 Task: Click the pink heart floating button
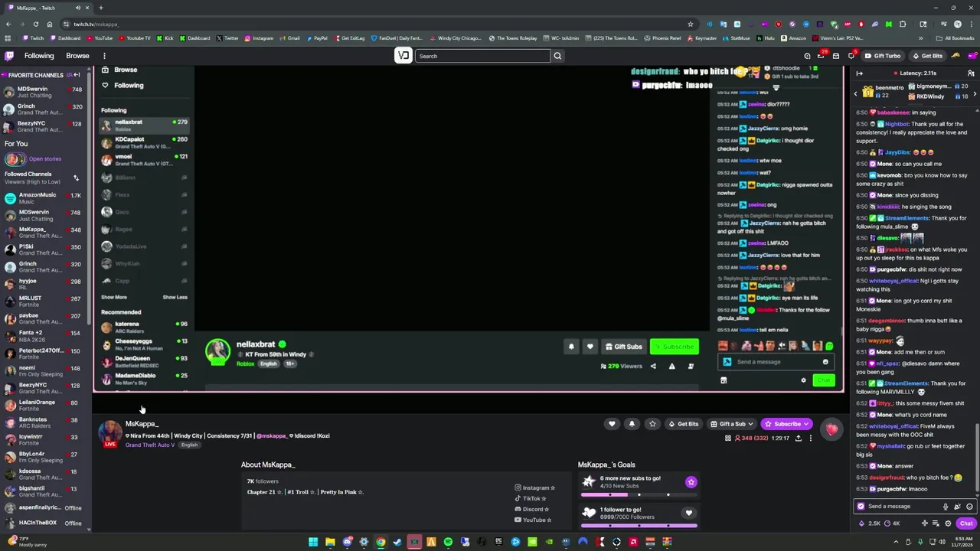click(831, 429)
